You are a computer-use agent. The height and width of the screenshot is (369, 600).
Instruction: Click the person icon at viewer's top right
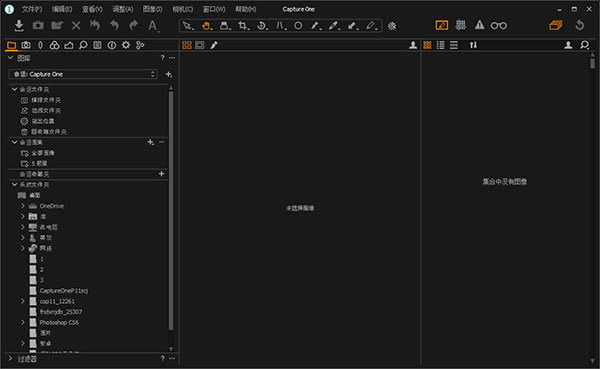pos(413,45)
